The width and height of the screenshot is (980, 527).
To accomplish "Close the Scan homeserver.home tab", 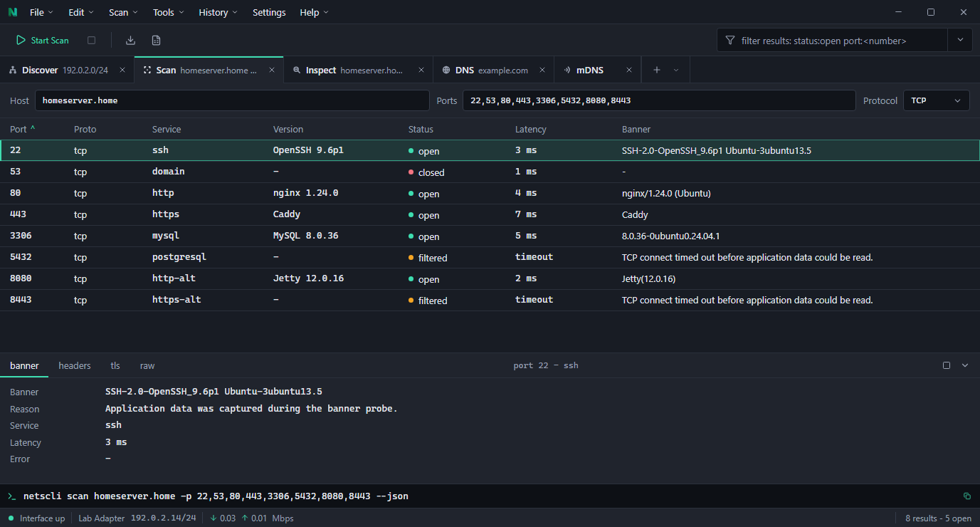I will (x=272, y=70).
